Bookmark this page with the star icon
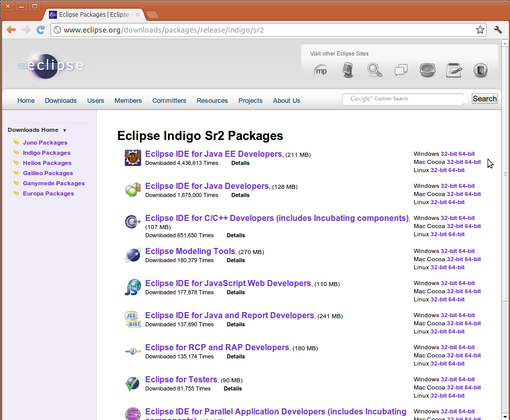The image size is (510, 420). [x=480, y=30]
